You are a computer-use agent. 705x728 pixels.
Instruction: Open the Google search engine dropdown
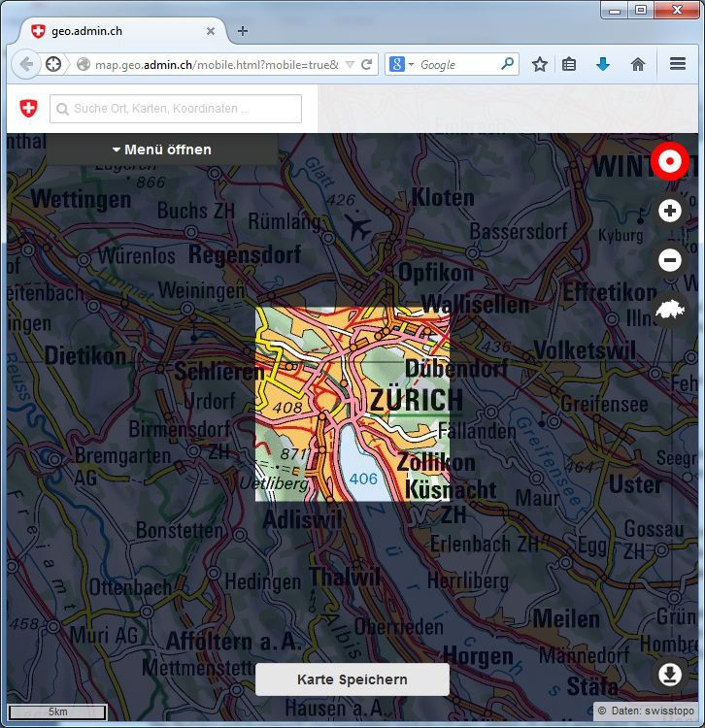point(400,65)
